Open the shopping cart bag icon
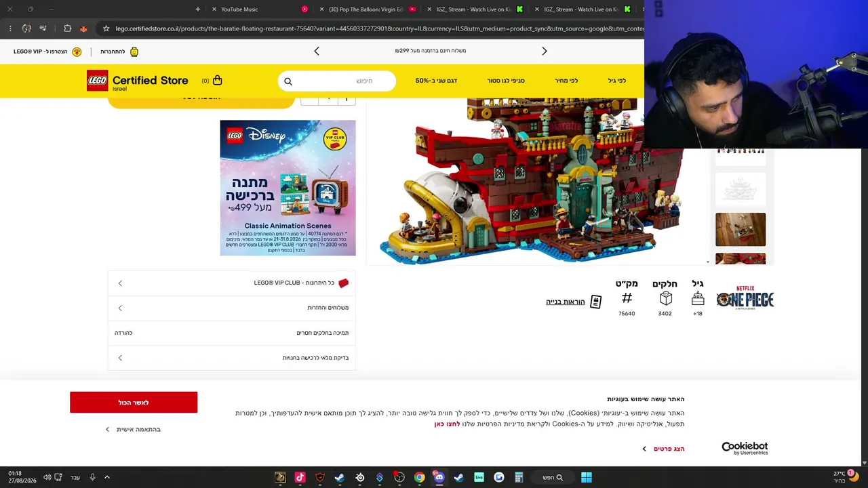The height and width of the screenshot is (488, 868). tap(217, 80)
